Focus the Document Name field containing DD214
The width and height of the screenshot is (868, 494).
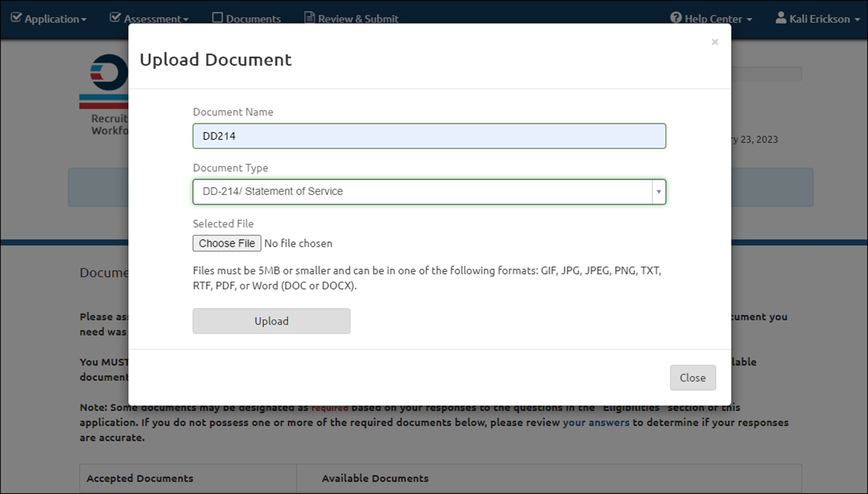point(429,136)
